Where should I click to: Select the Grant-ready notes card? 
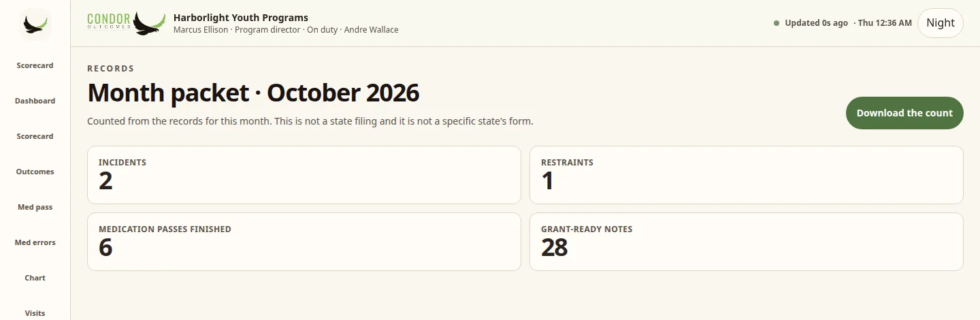point(747,242)
